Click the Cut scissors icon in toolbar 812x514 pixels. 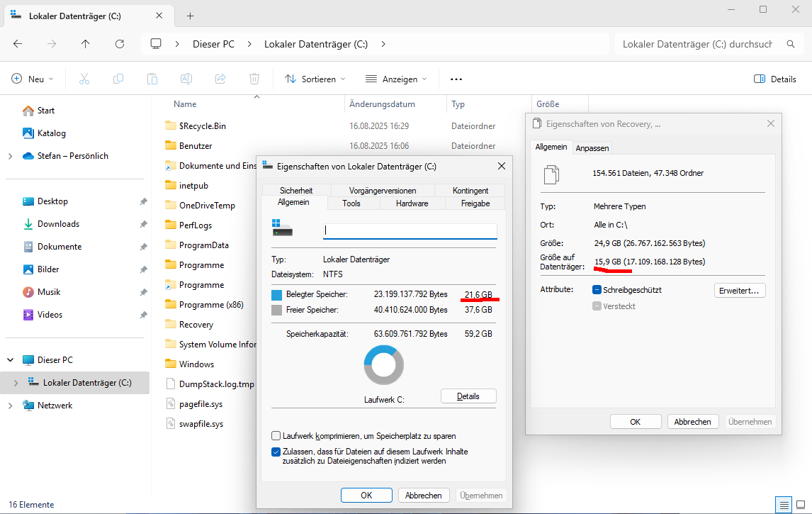(84, 79)
